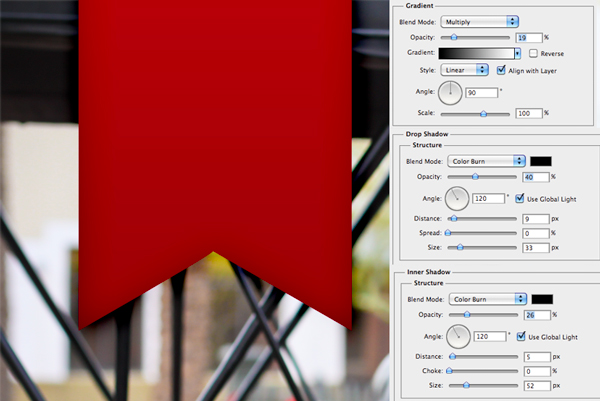
Task: Enable the Reverse checkbox
Action: coord(533,53)
